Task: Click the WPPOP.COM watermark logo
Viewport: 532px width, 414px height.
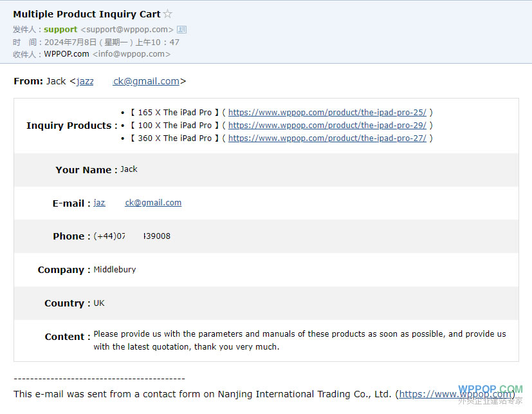Action: pos(490,390)
